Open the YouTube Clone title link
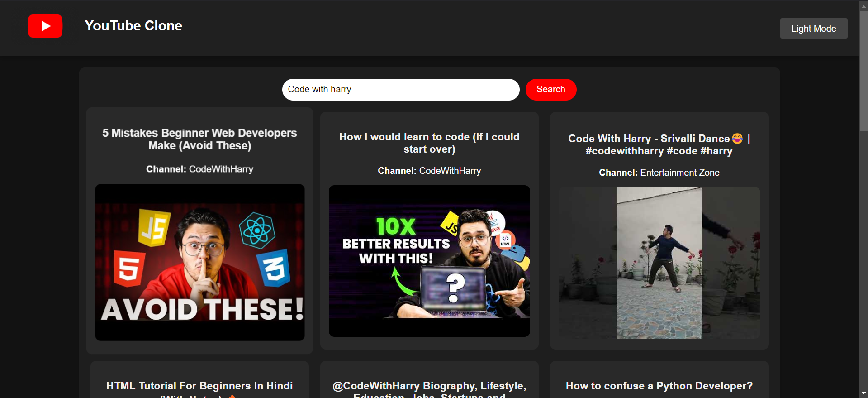 (133, 26)
